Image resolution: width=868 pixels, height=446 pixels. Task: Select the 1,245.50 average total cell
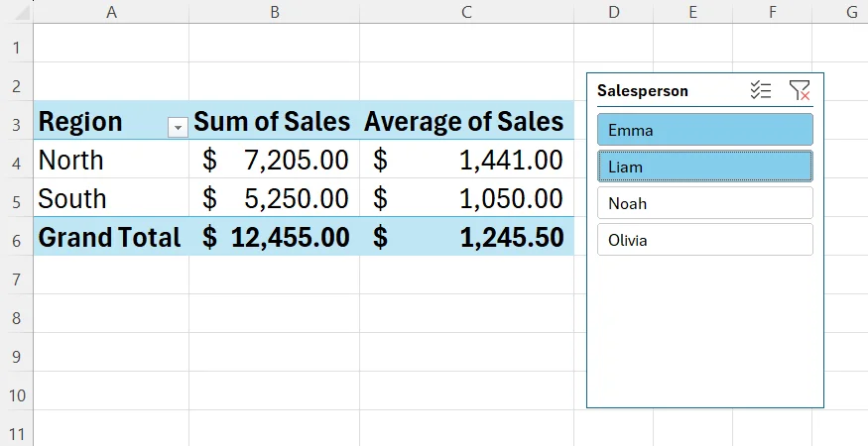tap(466, 237)
